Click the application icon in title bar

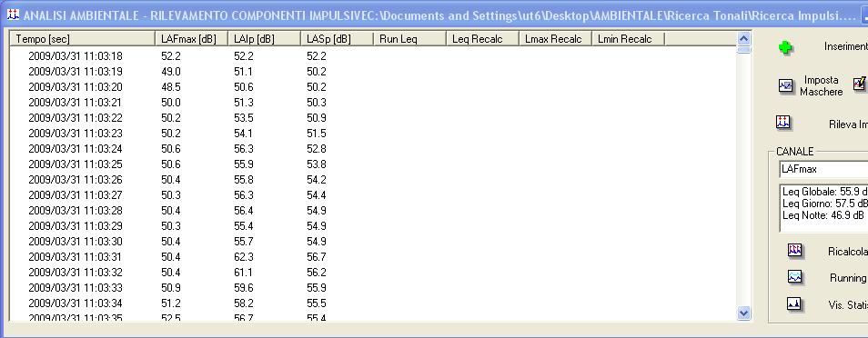13,15
